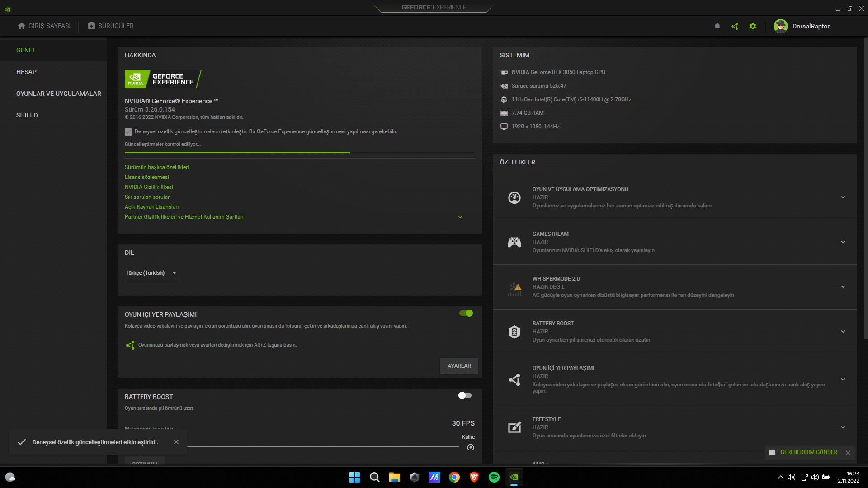Click the Freestyle filter icon
The image size is (868, 488).
[514, 427]
